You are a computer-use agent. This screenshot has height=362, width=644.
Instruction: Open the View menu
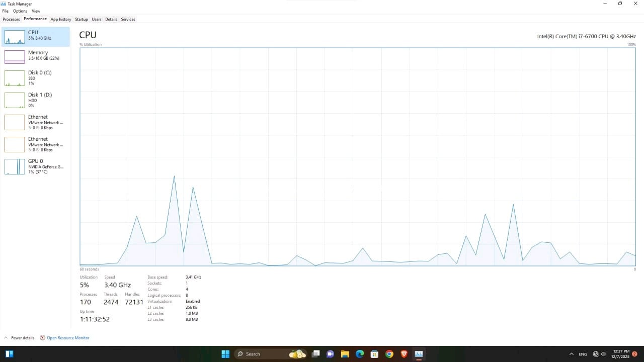36,11
